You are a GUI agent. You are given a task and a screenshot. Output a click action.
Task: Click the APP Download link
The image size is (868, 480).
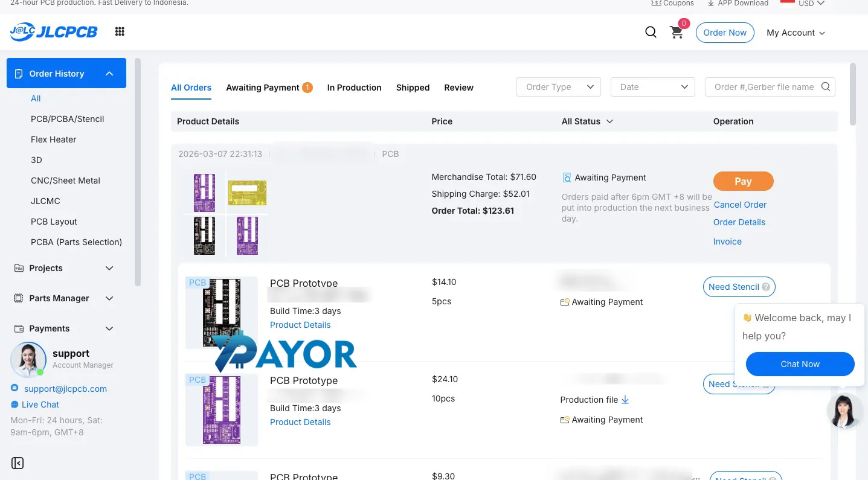(738, 3)
